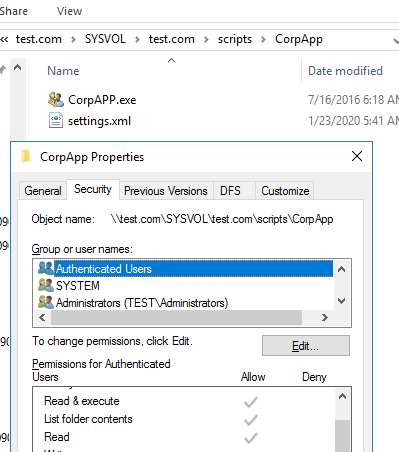Open the DFS tab
The height and width of the screenshot is (452, 399).
click(230, 191)
